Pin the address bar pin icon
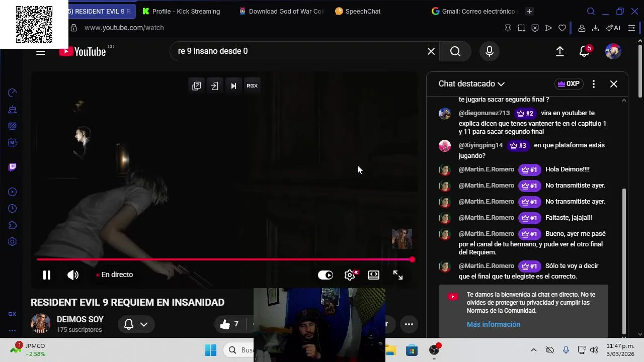 point(508,28)
